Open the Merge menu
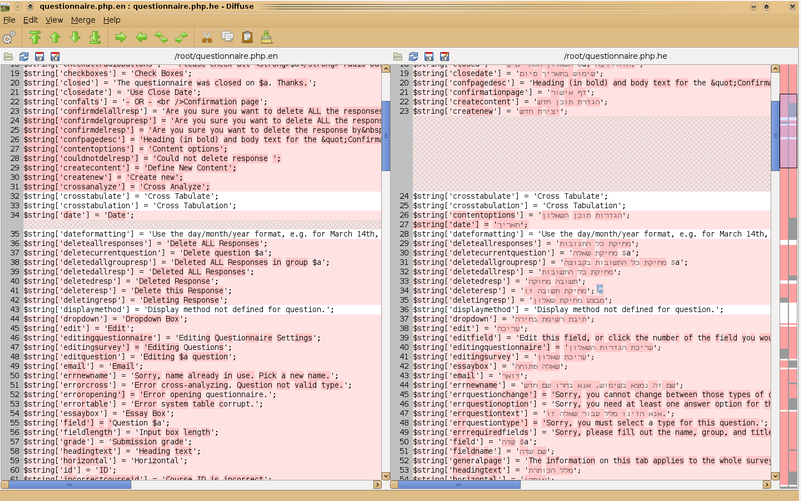This screenshot has height=501, width=801. pos(83,19)
